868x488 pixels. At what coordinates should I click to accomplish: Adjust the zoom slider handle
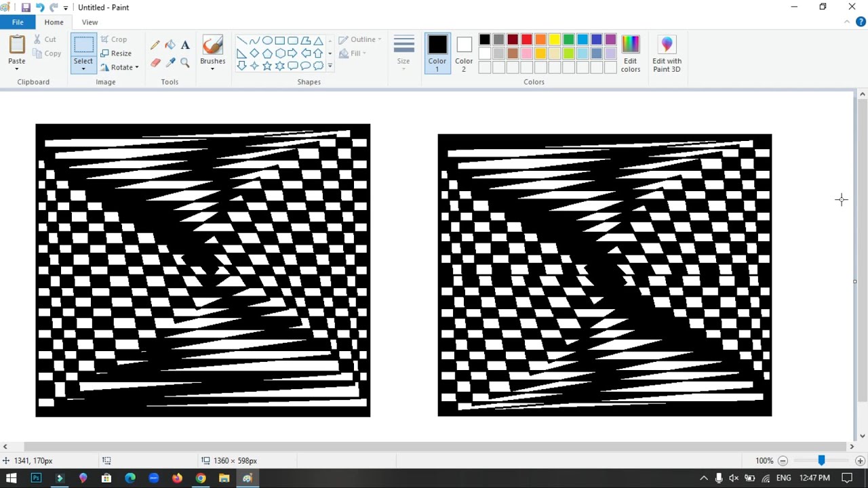pos(821,460)
